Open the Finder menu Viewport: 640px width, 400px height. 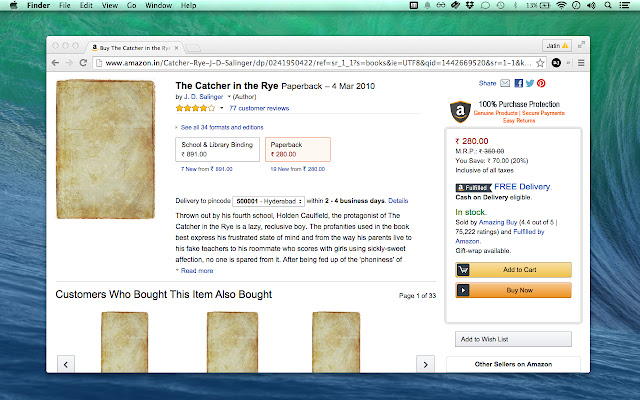[38, 5]
